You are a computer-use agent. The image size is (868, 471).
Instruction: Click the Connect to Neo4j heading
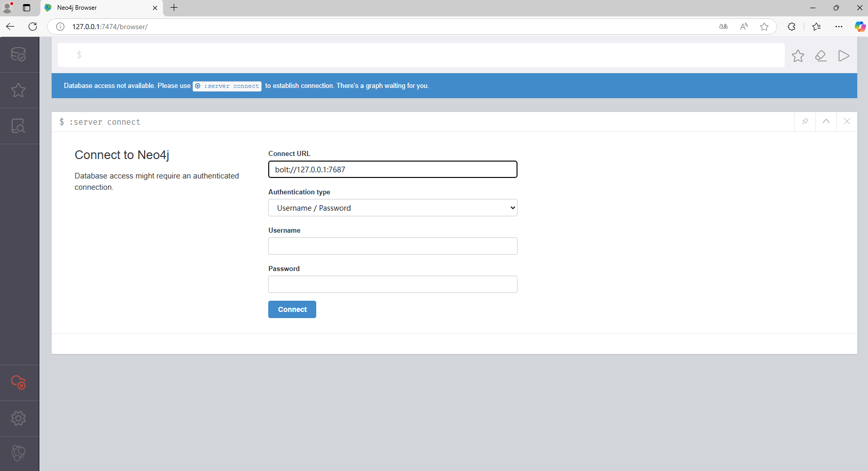click(122, 155)
